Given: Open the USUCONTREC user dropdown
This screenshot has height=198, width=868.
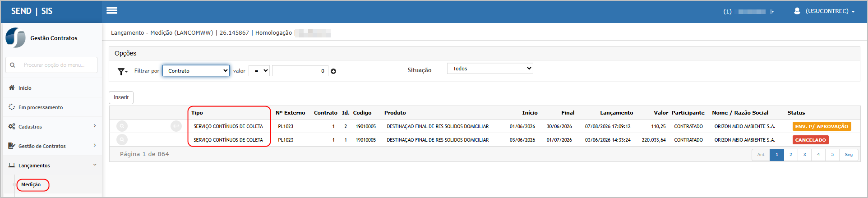Looking at the screenshot, I should coord(830,11).
